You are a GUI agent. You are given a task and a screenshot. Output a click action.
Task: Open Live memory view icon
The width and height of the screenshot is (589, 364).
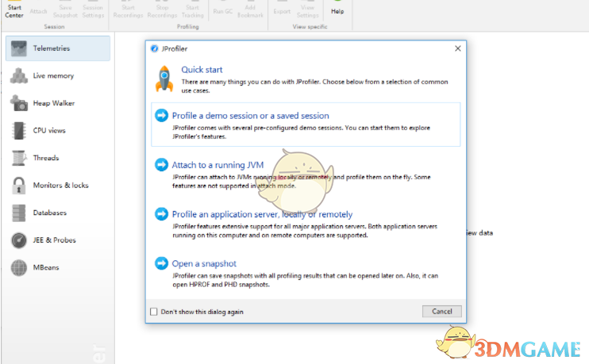tap(19, 76)
